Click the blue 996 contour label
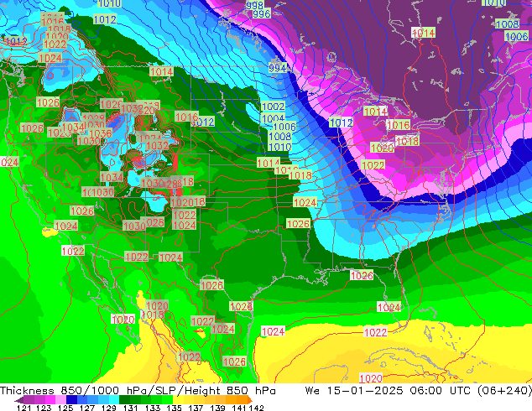Image resolution: width=532 pixels, height=411 pixels. pyautogui.click(x=262, y=13)
